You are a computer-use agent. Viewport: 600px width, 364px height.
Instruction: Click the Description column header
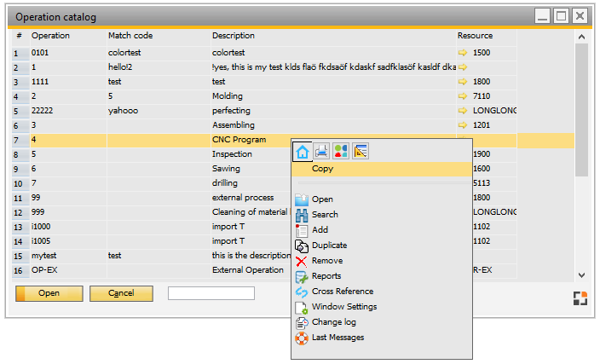tap(234, 36)
